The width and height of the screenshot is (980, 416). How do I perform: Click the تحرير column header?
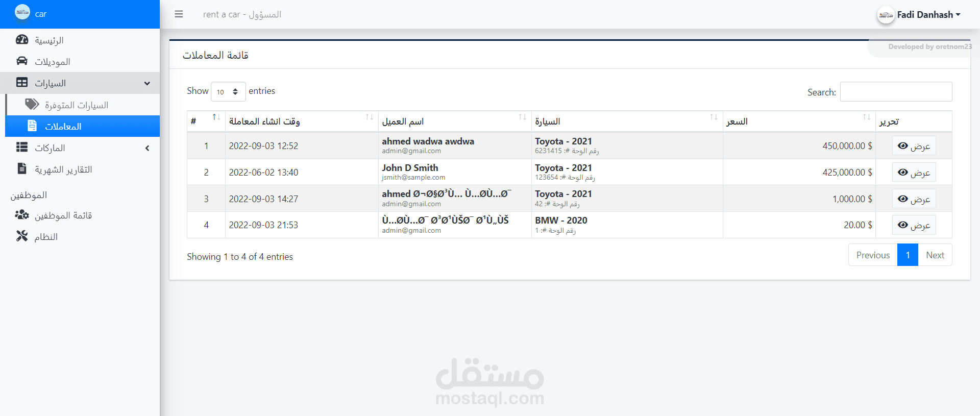tap(914, 121)
